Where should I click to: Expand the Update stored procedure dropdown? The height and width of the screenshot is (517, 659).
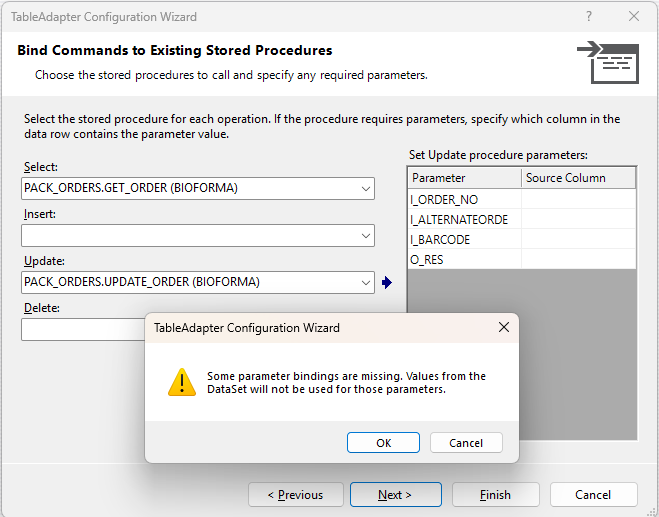click(x=365, y=282)
